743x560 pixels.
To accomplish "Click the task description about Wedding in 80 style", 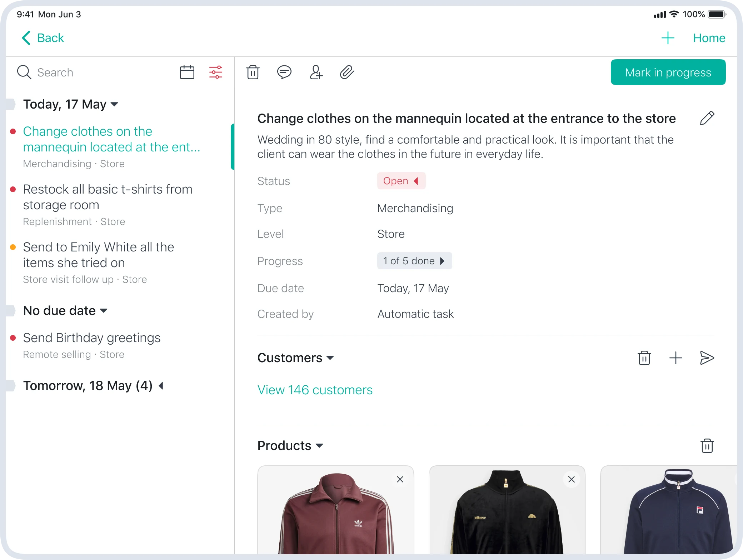I will [x=465, y=147].
